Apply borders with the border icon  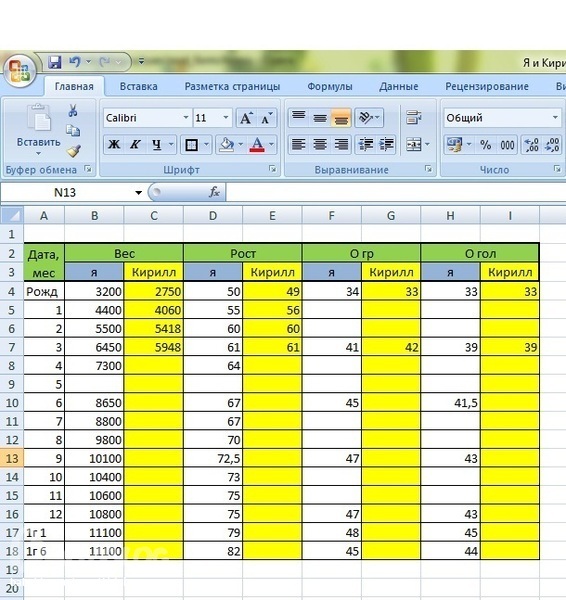[x=191, y=145]
